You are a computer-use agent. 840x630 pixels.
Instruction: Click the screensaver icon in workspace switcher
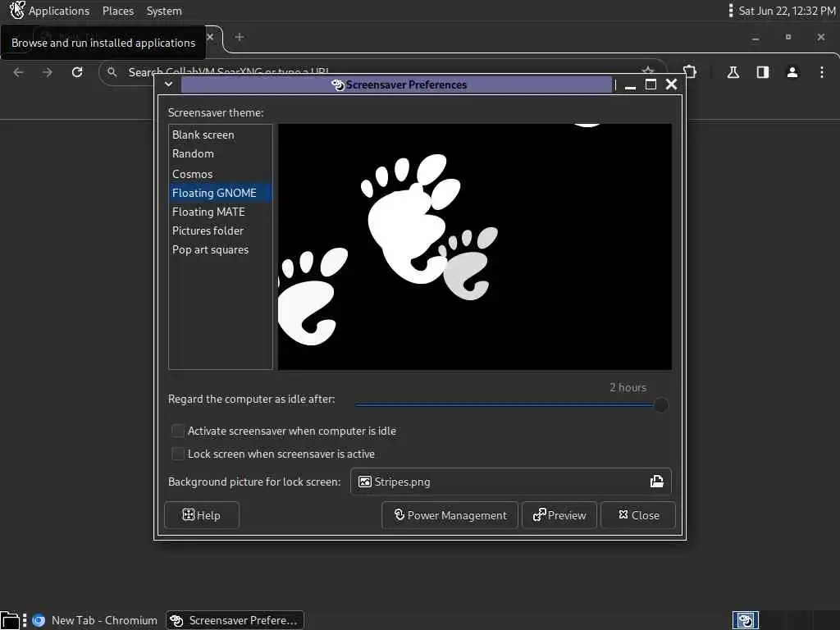(x=745, y=620)
